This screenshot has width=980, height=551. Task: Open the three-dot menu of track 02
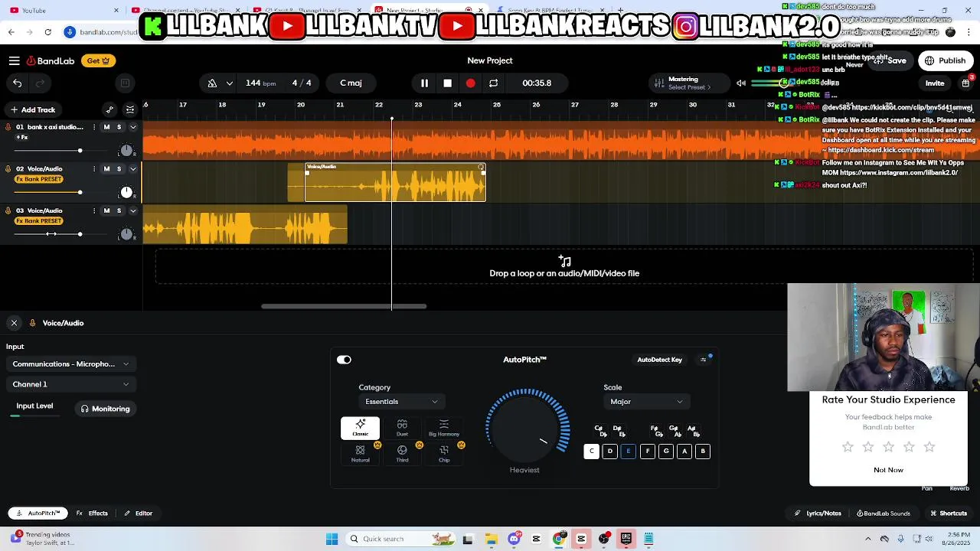95,169
